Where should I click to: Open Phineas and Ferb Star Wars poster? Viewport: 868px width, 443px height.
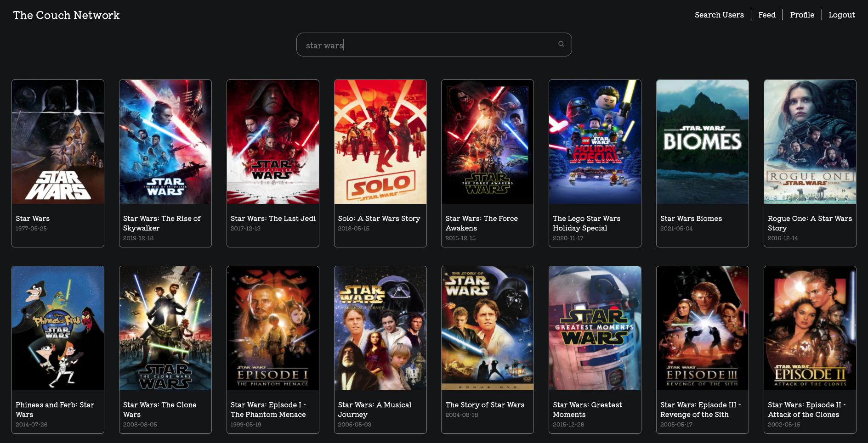pos(58,328)
